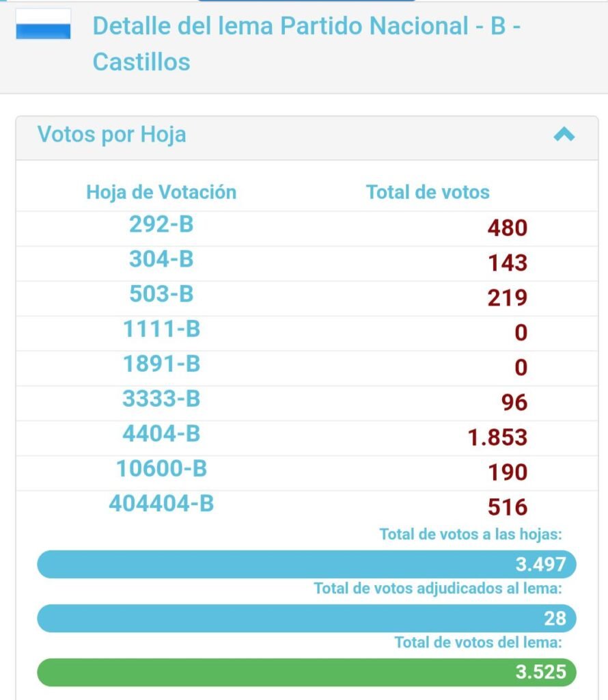Click the Detalle del lema Partido Nacional title
Image resolution: width=608 pixels, height=700 pixels.
pyautogui.click(x=307, y=44)
